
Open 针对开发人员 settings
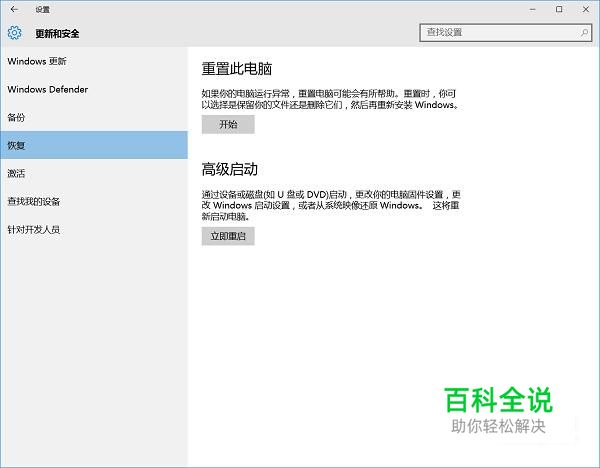click(94, 229)
